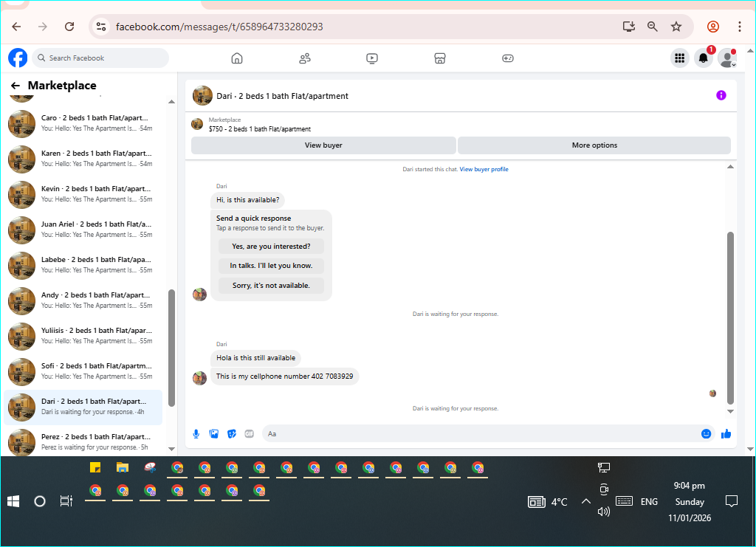Open the emoji picker in message box

[x=706, y=434]
